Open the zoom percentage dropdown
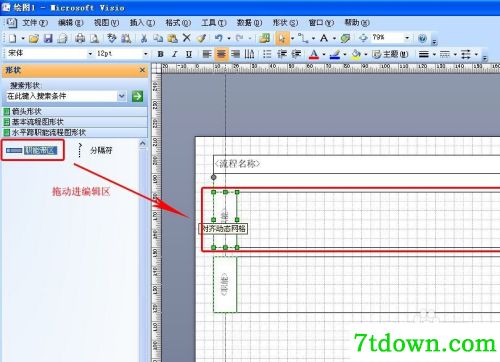This screenshot has width=500, height=362. (407, 38)
